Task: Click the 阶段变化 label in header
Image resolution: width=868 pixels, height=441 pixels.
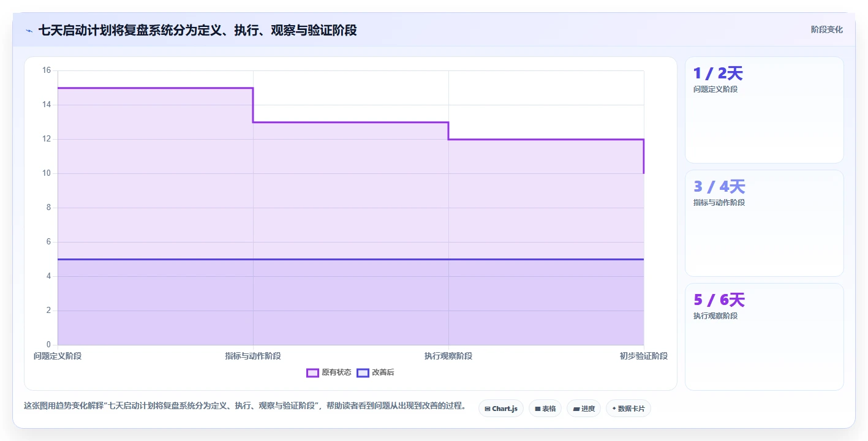Action: tap(826, 29)
